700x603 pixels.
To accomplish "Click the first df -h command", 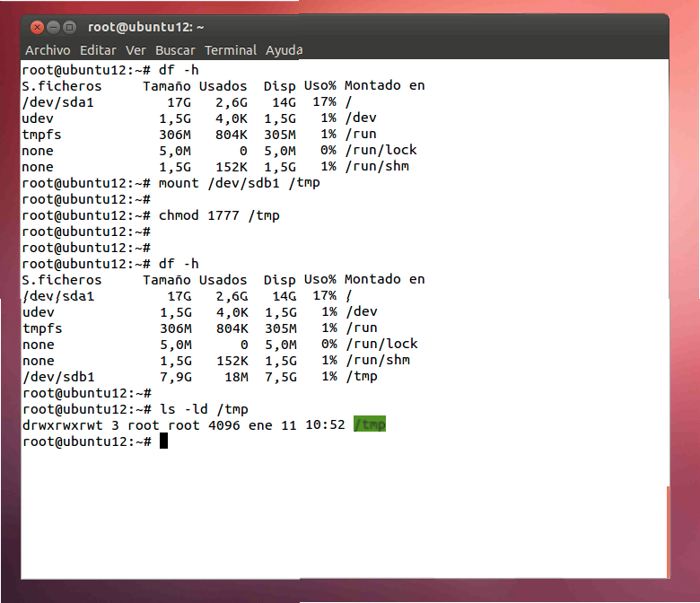I will [x=179, y=70].
